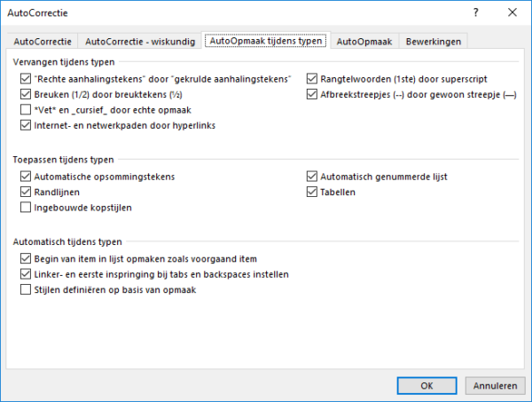Screen dimensions: 532x402
Task: Disable Automatische opsommingstekens
Action: (x=26, y=177)
